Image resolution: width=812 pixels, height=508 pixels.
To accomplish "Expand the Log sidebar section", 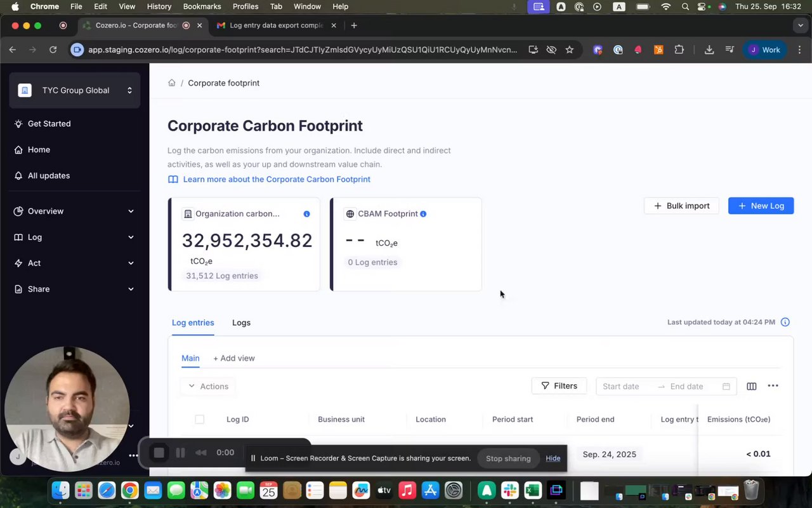I will (x=75, y=237).
